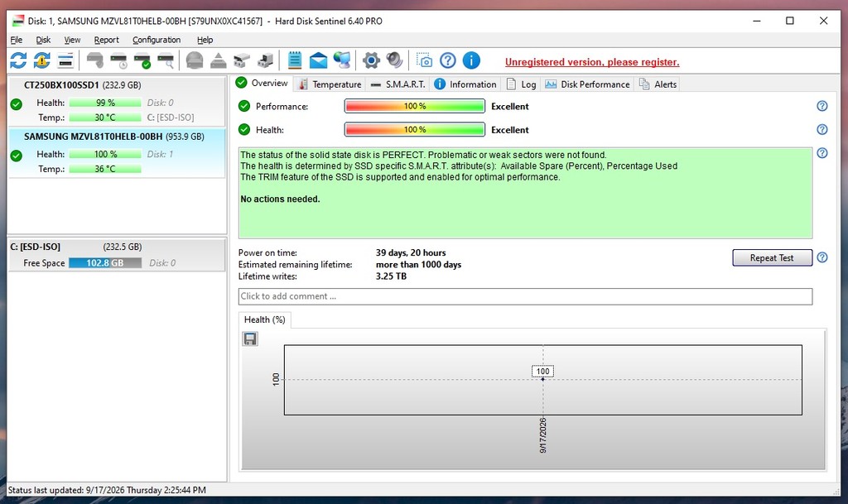Switch to the Overview tab

click(x=263, y=84)
